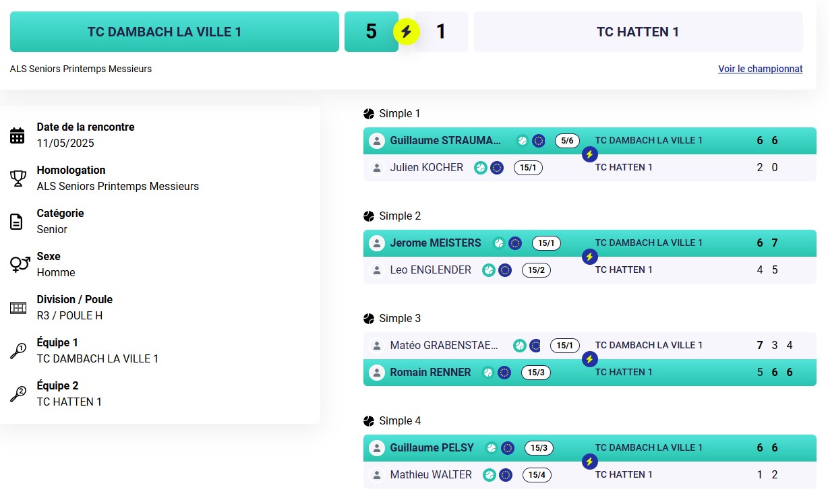Click the court icon beside Division / Poule
The height and width of the screenshot is (504, 828).
click(18, 308)
